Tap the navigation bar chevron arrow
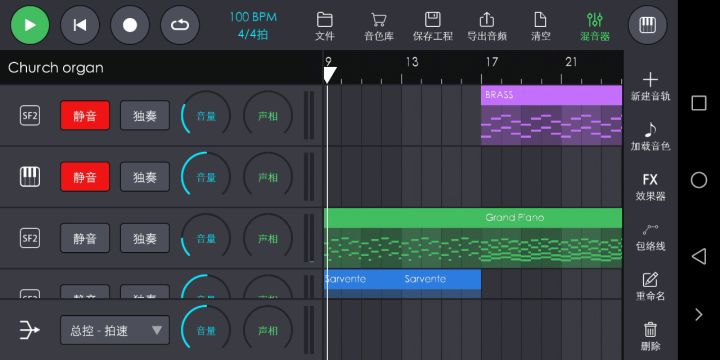 click(699, 315)
